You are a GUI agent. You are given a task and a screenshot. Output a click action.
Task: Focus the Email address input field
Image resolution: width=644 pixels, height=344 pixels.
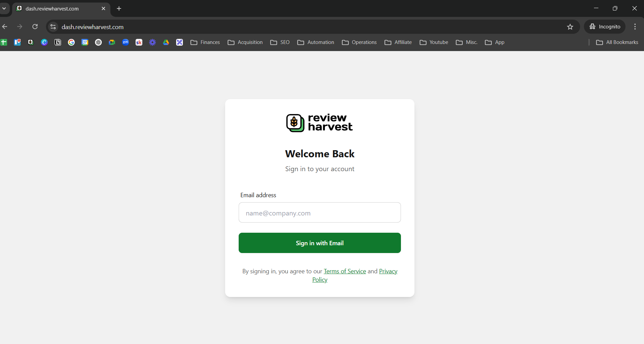(320, 212)
